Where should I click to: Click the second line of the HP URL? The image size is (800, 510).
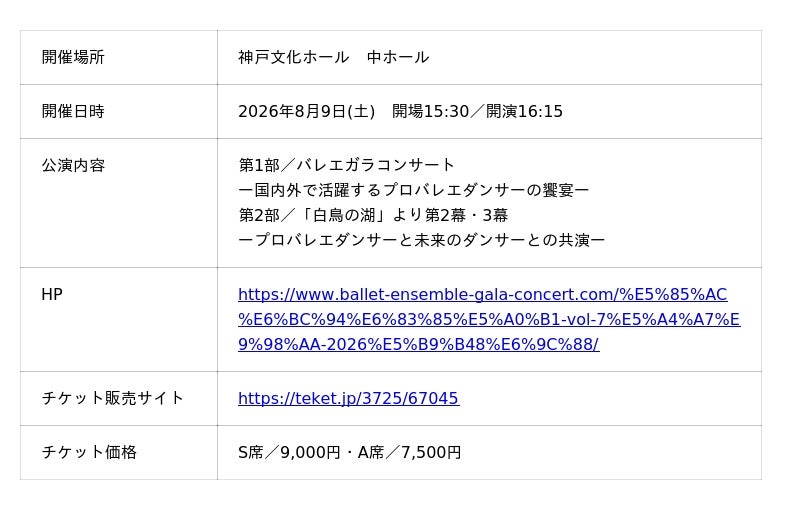(x=489, y=320)
